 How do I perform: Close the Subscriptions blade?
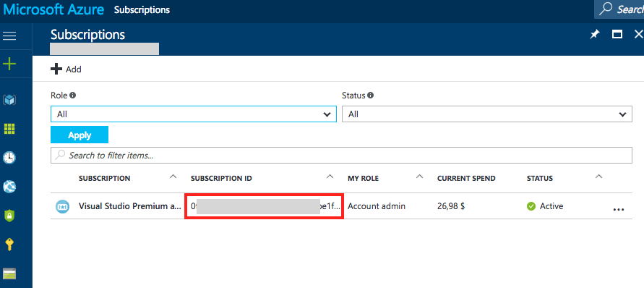[638, 34]
